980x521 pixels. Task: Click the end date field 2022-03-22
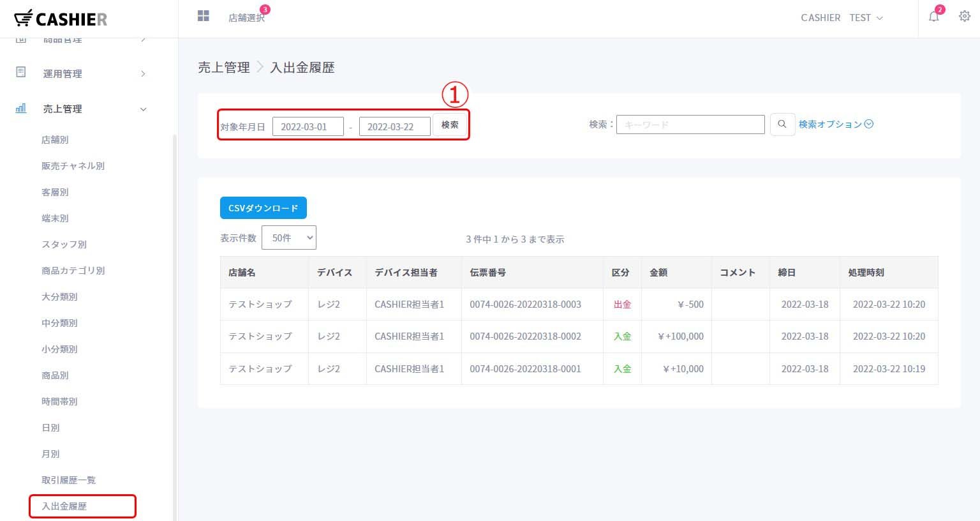[395, 126]
